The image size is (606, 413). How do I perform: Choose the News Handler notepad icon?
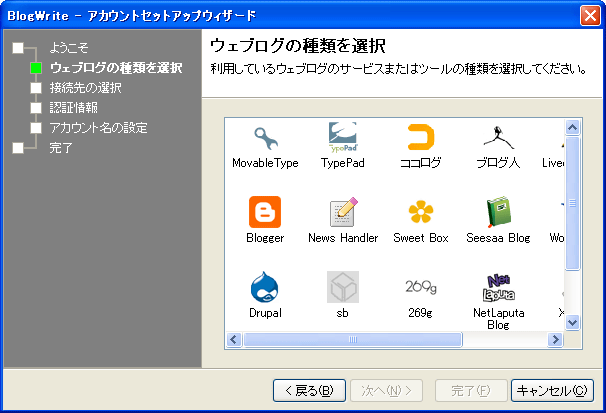(x=344, y=212)
